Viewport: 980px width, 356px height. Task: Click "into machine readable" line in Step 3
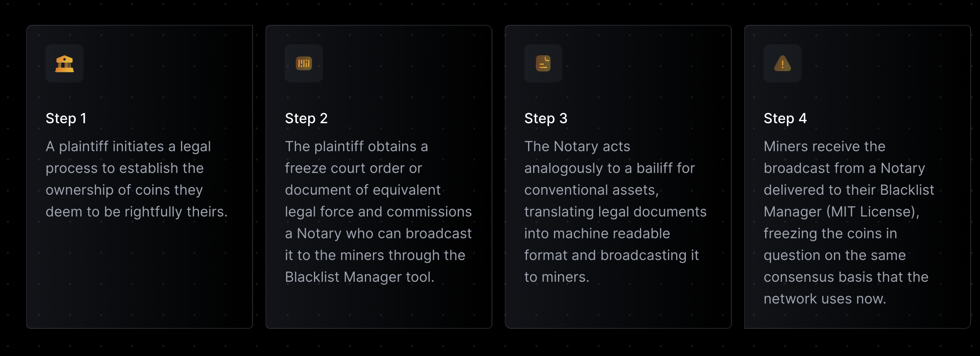[597, 234]
